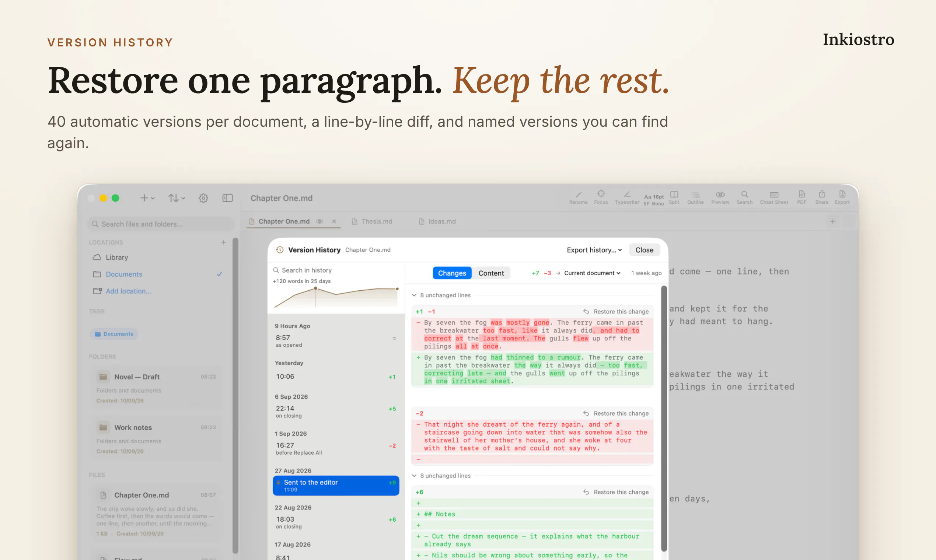Close the Chapter One.md tab

pyautogui.click(x=334, y=221)
